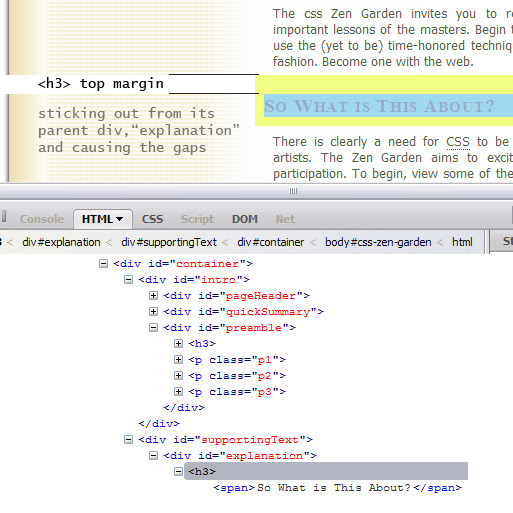
Task: Click the page heading 'So What Is This About?'
Action: 379,106
